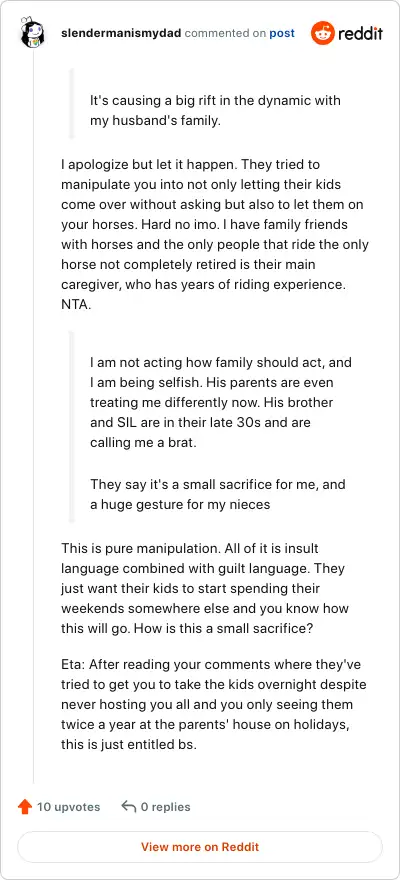Click the reply arrow icon
Screen dimensions: 400x880
(128, 807)
